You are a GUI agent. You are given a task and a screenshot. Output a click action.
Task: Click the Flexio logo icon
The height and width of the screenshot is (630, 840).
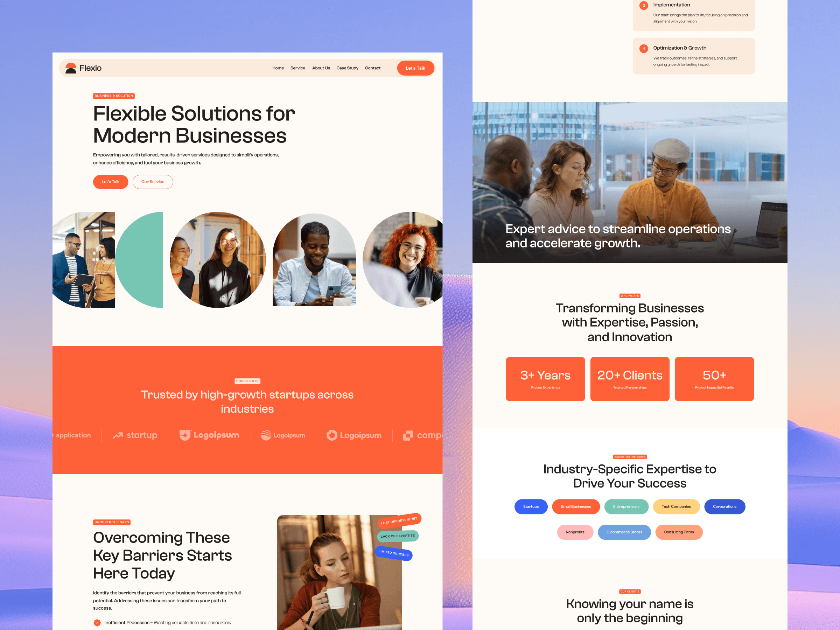click(71, 68)
